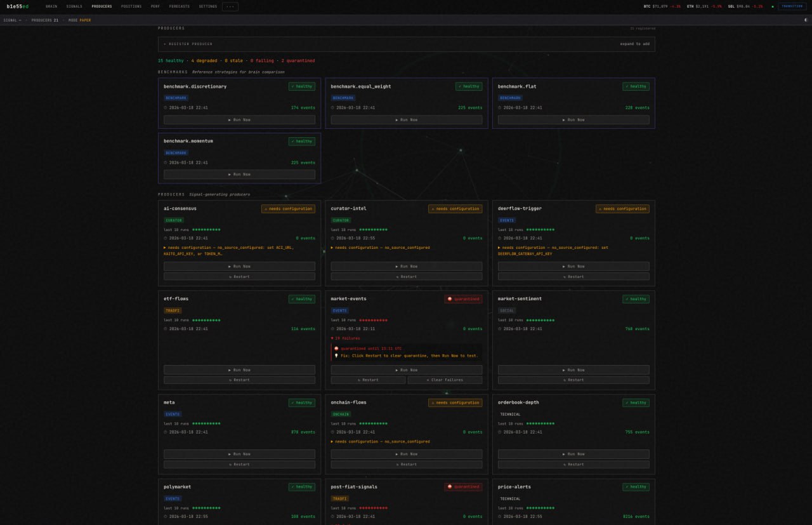Run benchmark.equal_weight now
Screen dimensions: 812x525
pos(407,119)
